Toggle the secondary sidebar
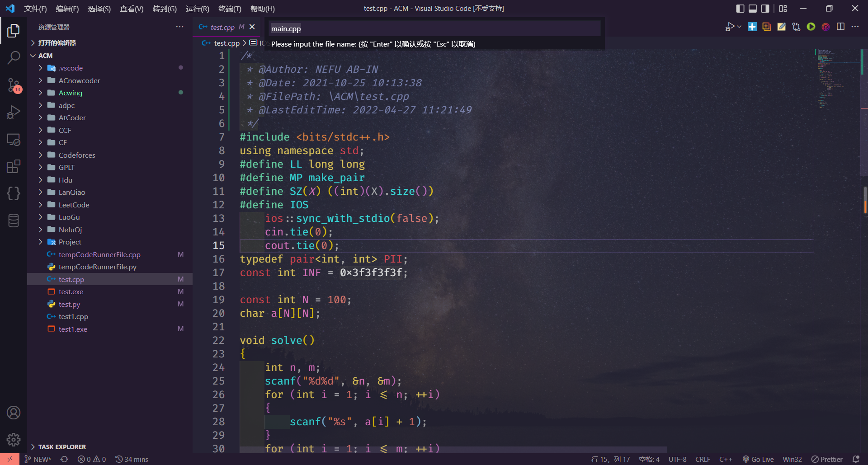The width and height of the screenshot is (868, 465). 764,8
